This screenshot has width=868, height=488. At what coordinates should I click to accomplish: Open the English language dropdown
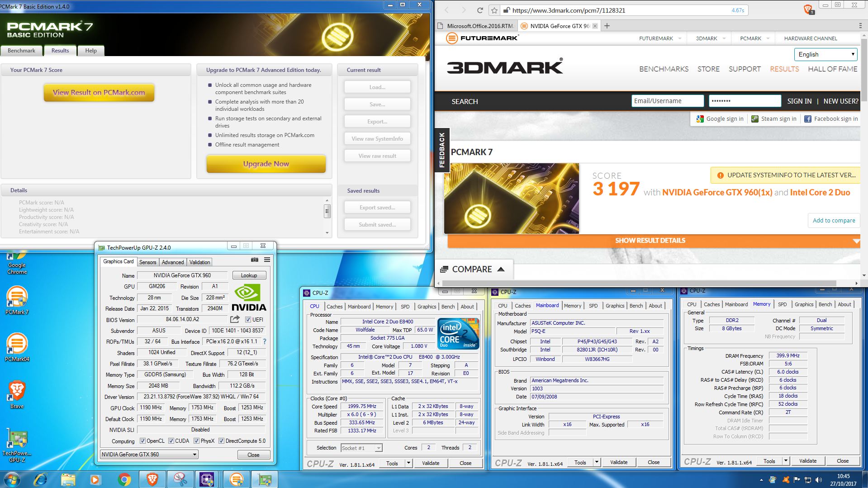[825, 54]
